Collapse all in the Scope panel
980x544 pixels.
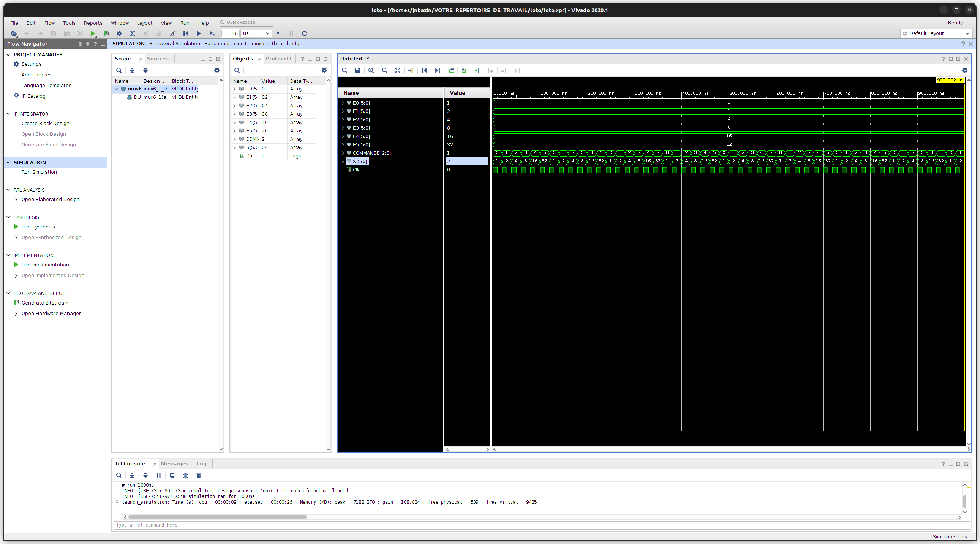point(132,70)
